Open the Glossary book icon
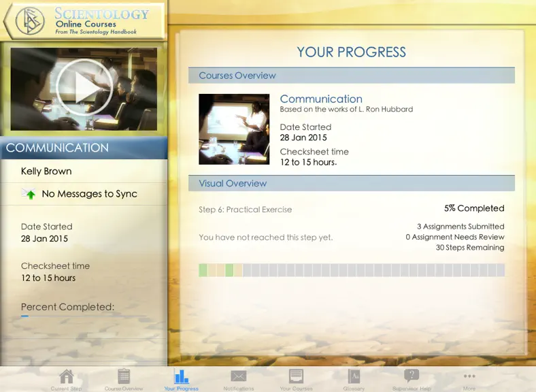 (354, 376)
